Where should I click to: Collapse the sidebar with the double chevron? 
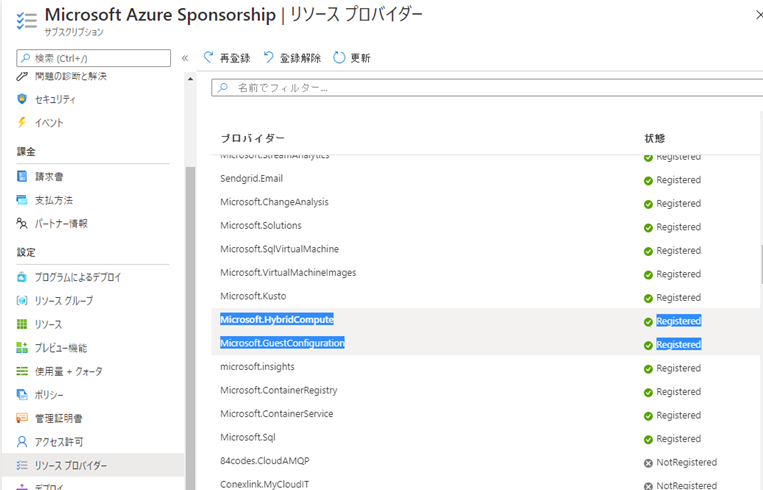coord(185,58)
